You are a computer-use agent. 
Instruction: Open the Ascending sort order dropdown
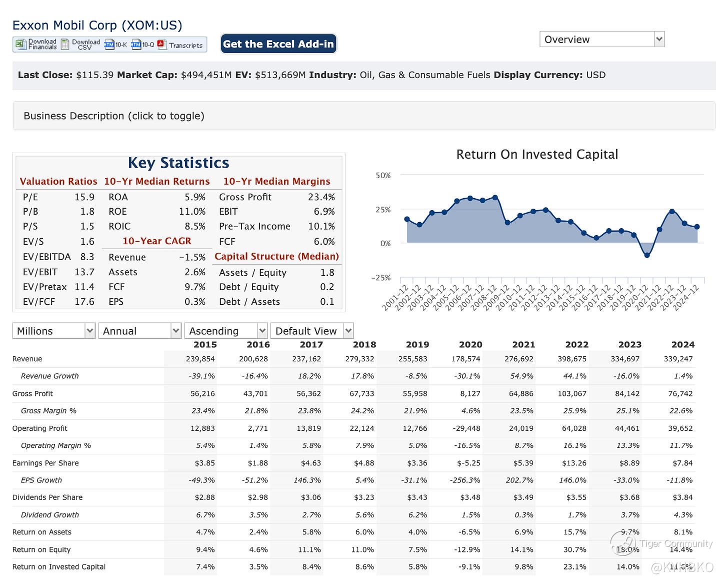tap(225, 331)
